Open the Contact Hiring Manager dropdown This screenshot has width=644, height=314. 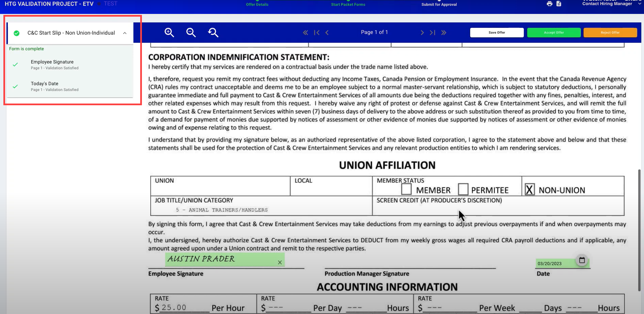(x=612, y=4)
